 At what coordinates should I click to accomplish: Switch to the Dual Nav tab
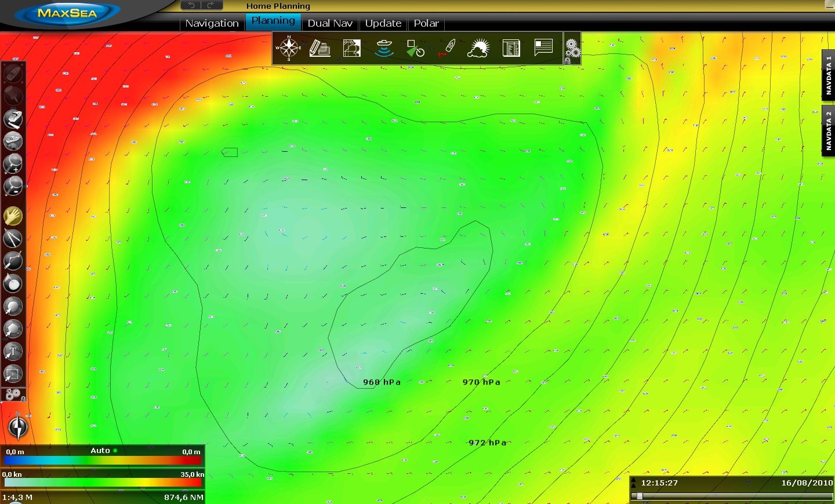330,23
